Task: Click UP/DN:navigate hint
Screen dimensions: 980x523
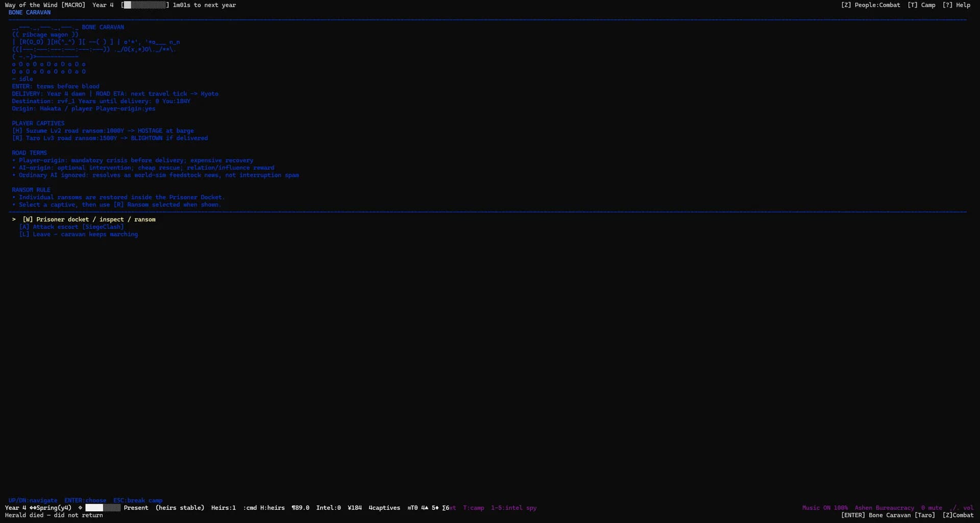Action: 33,501
